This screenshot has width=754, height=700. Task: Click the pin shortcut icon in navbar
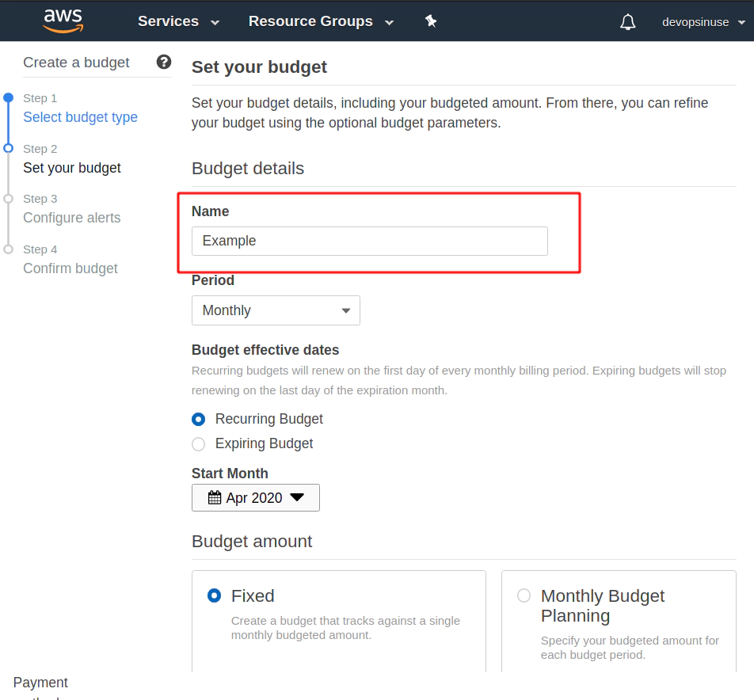point(431,21)
